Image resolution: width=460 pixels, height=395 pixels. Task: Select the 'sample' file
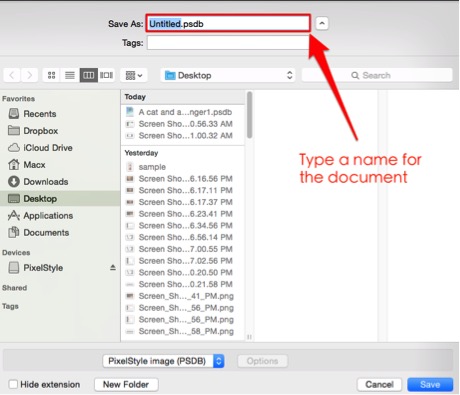(183, 167)
